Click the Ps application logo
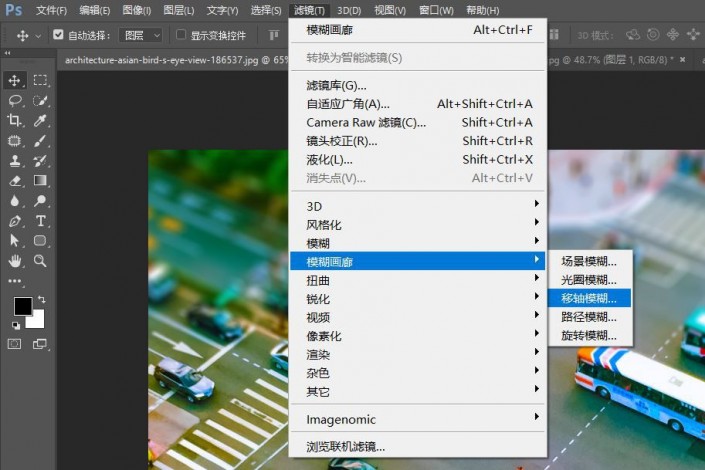705x470 pixels. 13,10
